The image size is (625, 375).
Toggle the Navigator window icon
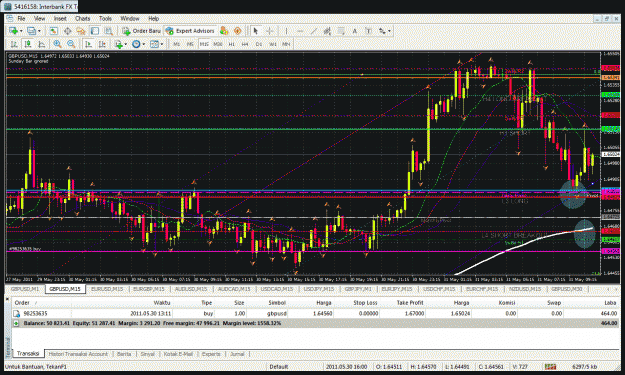[x=81, y=31]
